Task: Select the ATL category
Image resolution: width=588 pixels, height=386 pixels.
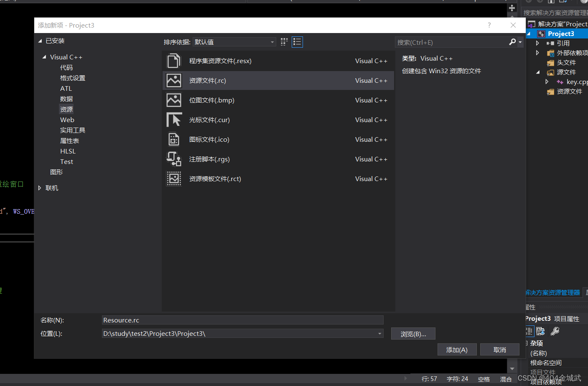Action: click(x=66, y=89)
